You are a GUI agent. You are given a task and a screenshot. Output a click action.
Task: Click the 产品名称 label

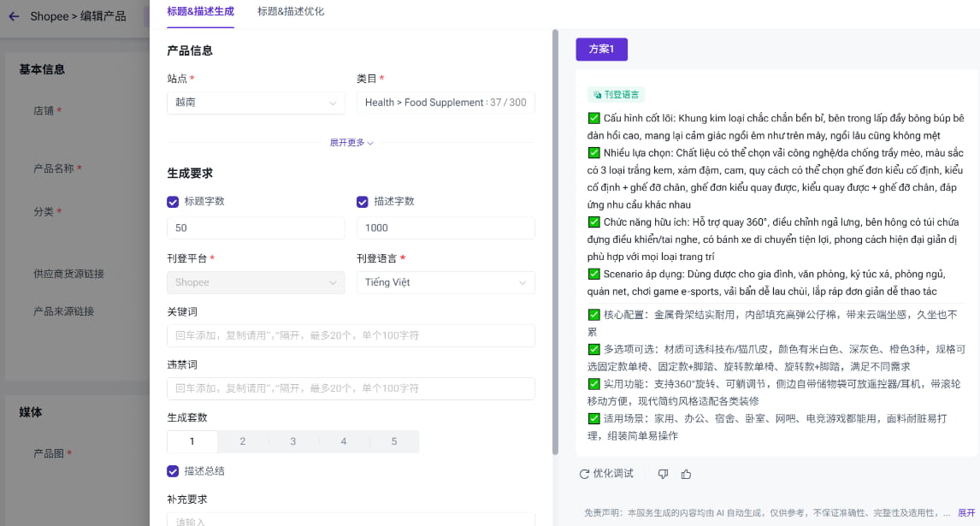pos(54,168)
